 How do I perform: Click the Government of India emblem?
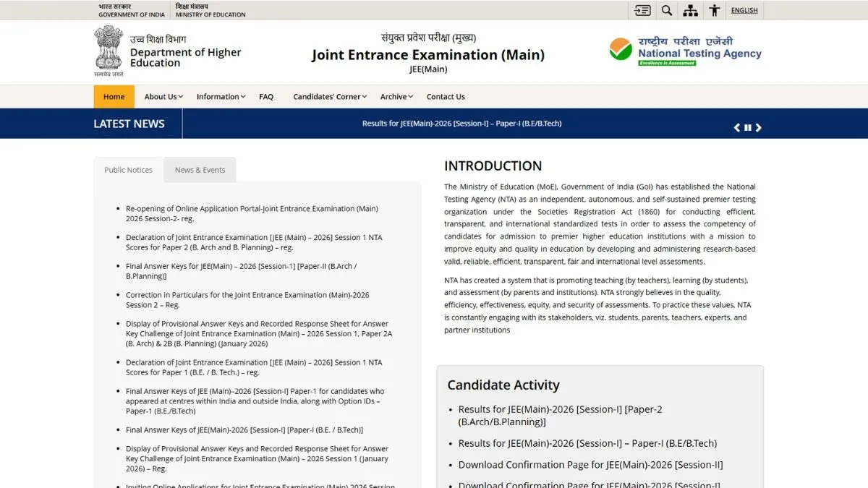coord(109,51)
